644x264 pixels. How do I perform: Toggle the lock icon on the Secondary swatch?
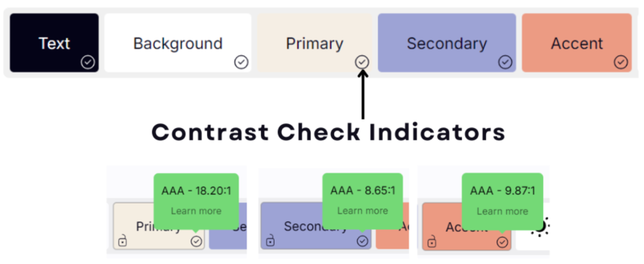tap(270, 241)
